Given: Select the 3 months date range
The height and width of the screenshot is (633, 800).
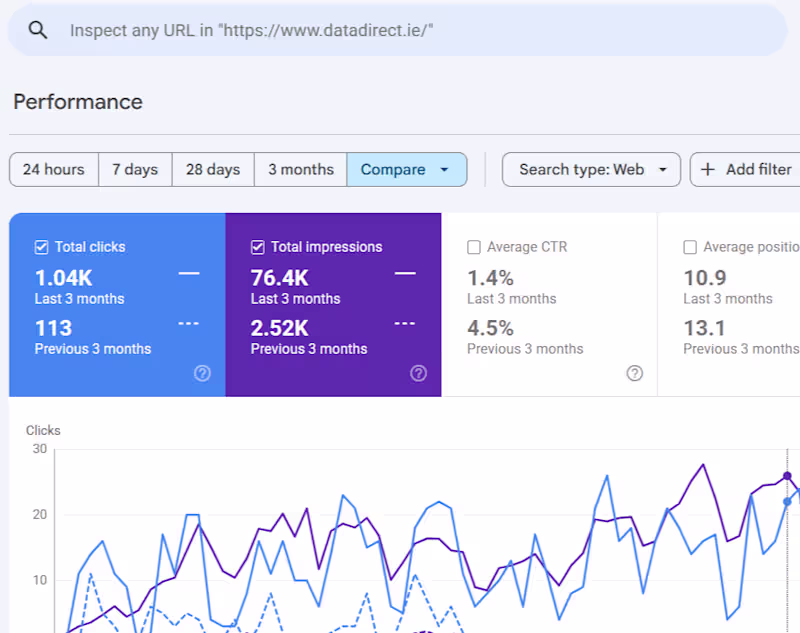Looking at the screenshot, I should pos(301,169).
